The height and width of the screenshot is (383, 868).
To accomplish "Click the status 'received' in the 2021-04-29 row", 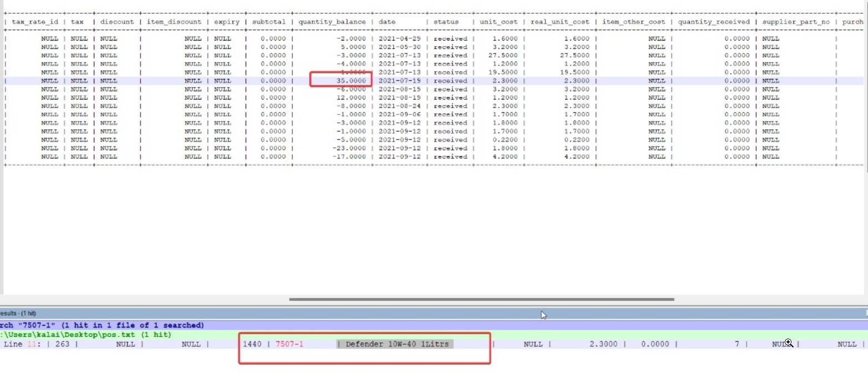I will (450, 39).
